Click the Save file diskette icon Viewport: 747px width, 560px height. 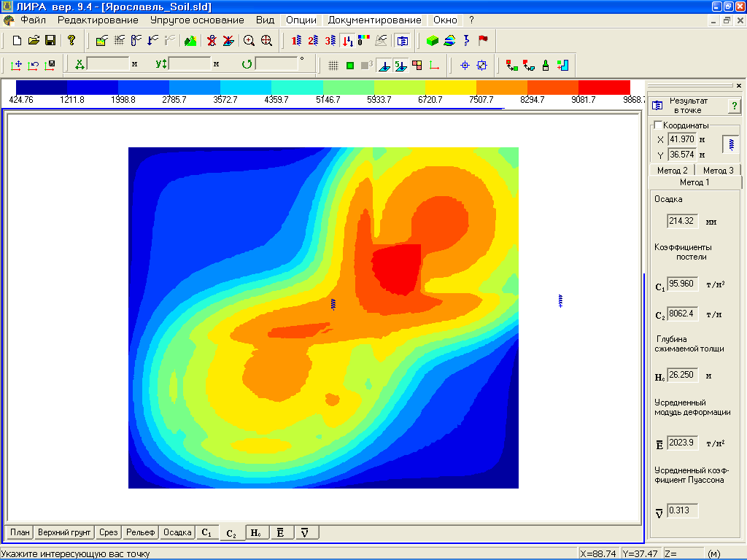click(x=50, y=40)
